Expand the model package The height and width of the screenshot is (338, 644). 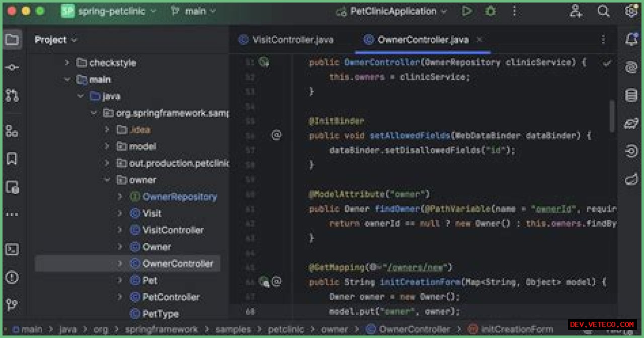107,146
